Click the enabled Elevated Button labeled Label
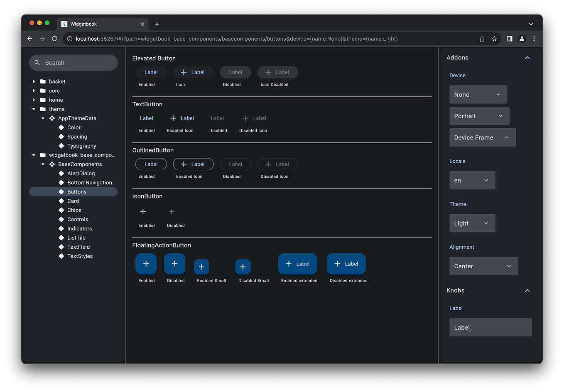This screenshot has width=564, height=392. click(151, 72)
